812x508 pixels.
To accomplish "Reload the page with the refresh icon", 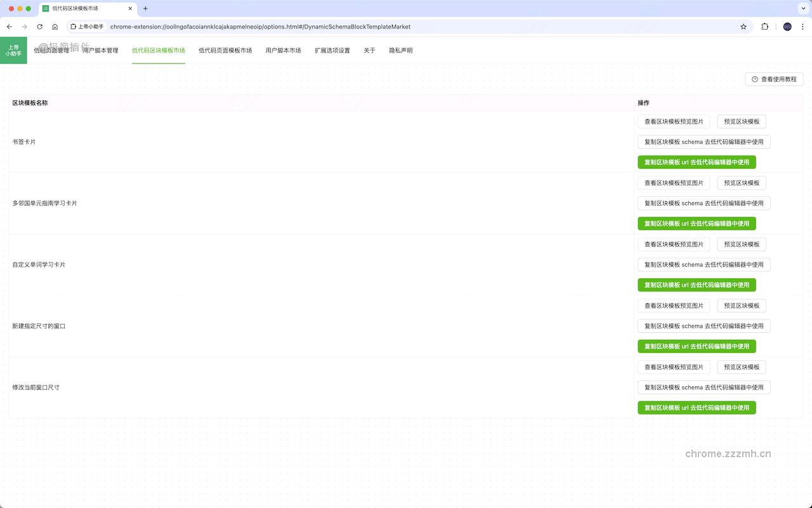I will click(x=39, y=27).
